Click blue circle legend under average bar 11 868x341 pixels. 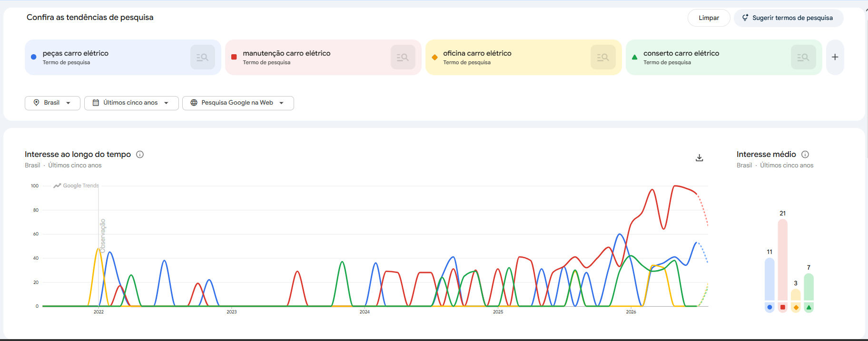[769, 307]
